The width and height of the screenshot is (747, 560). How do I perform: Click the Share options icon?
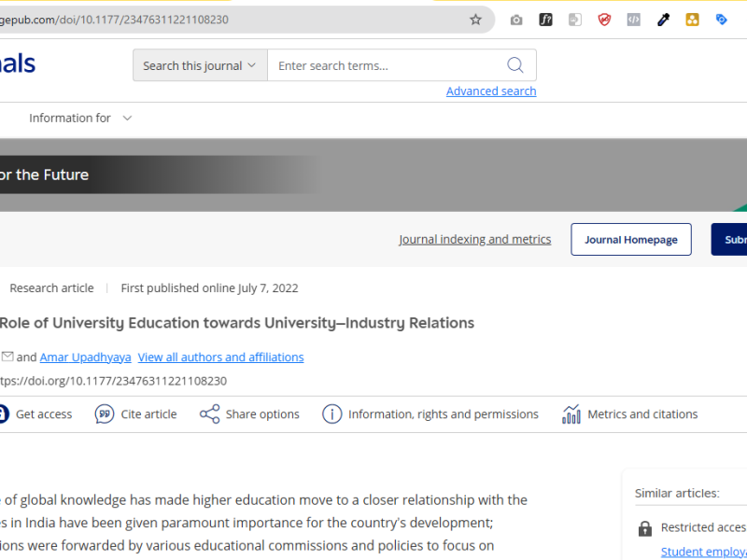pos(210,414)
